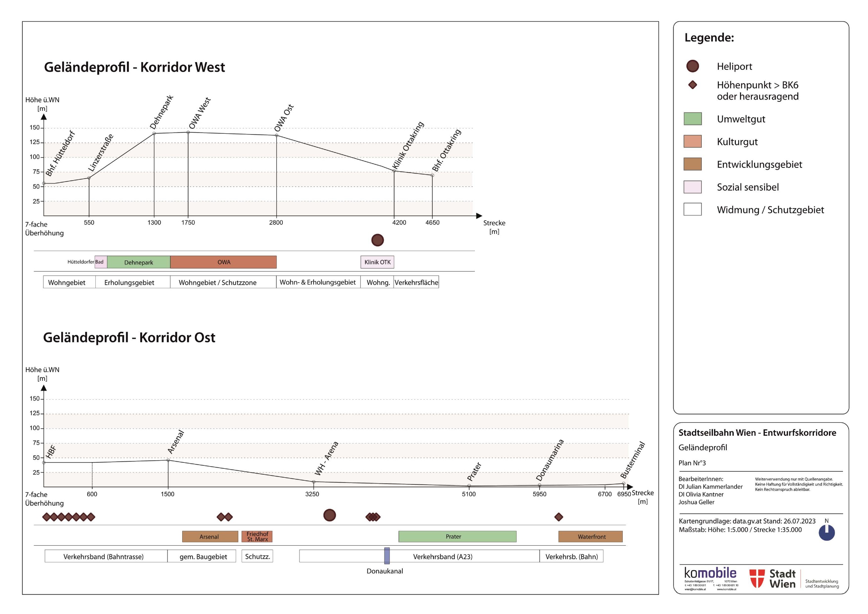Click the lone diamond marker above Waterfront

pos(559,517)
